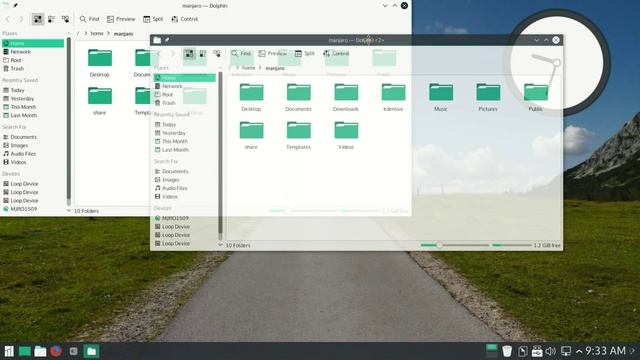Launch Firefox from the taskbar
The image size is (640, 360).
(x=56, y=351)
